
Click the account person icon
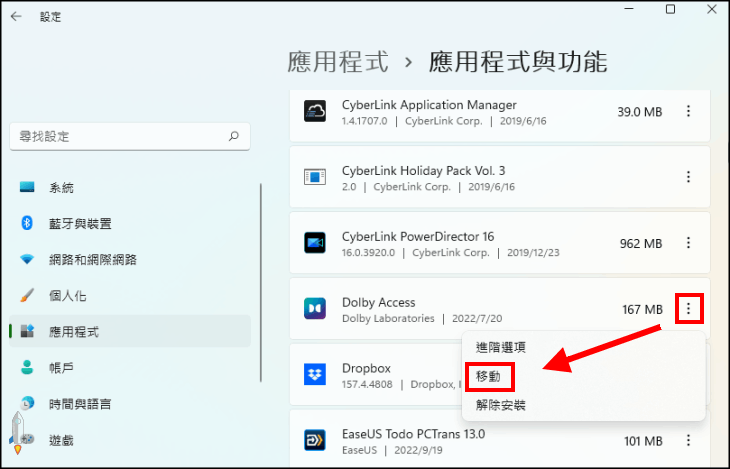[27, 367]
